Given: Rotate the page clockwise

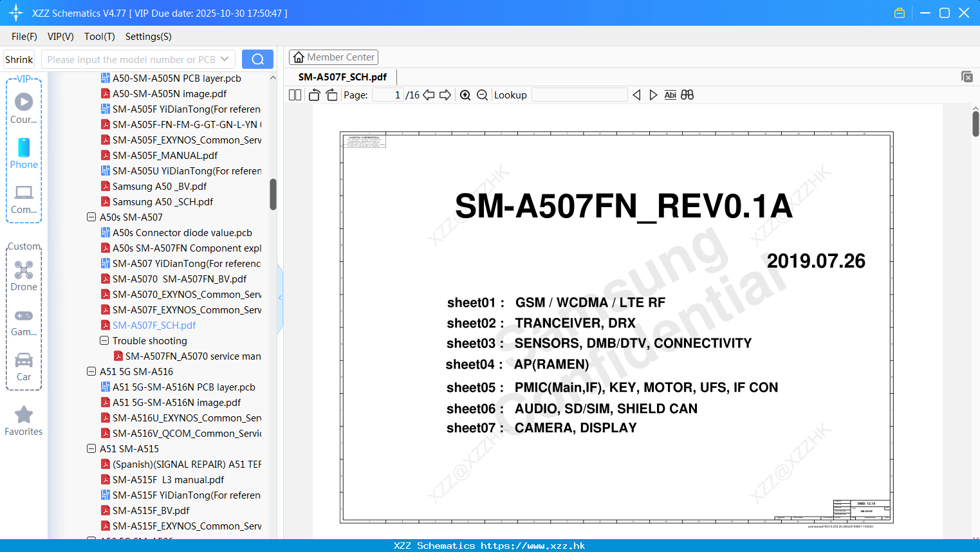Looking at the screenshot, I should tap(331, 95).
